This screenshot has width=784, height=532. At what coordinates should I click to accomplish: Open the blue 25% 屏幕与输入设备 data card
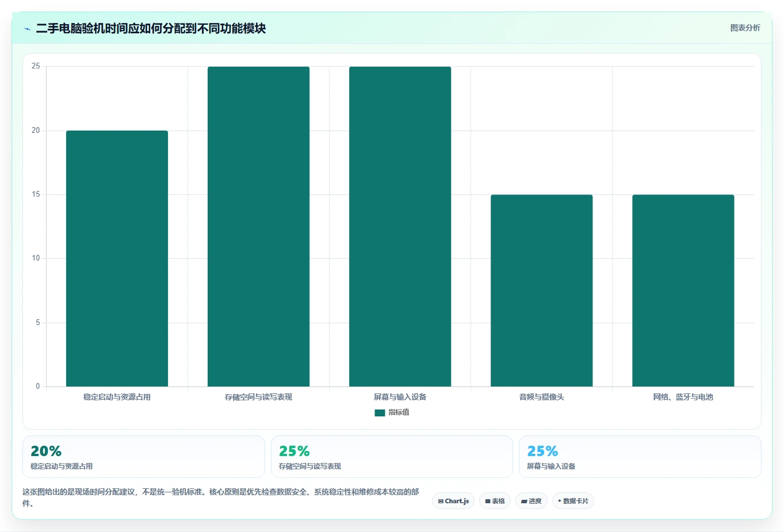(640, 457)
